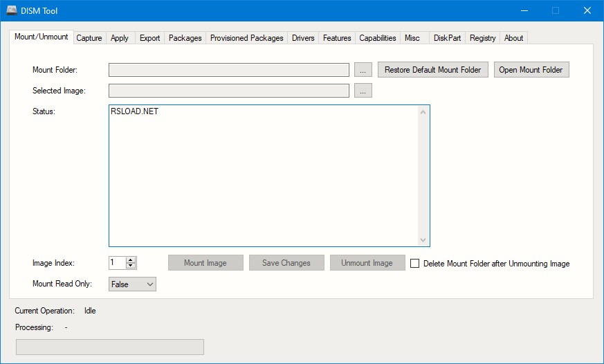This screenshot has width=604, height=364.
Task: Open the Capabilities tab
Action: tap(378, 38)
